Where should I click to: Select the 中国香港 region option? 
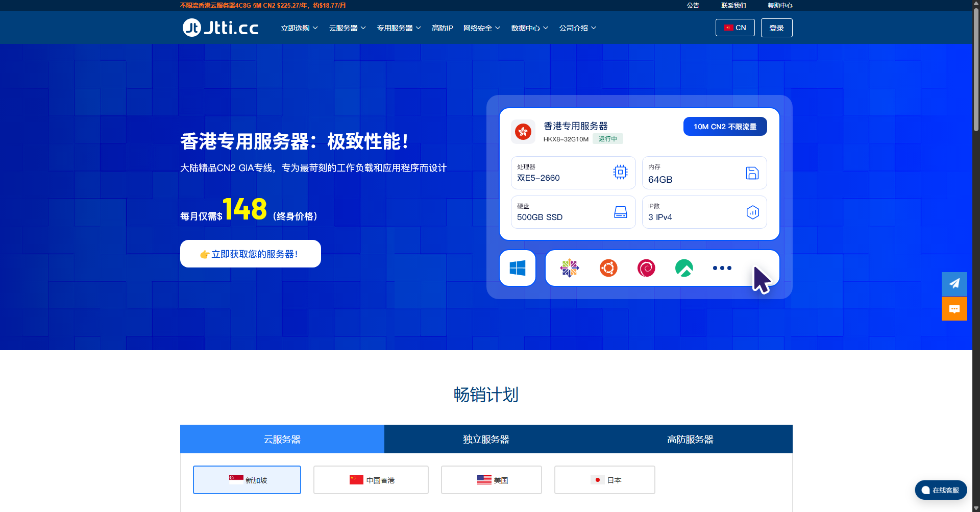click(x=371, y=480)
